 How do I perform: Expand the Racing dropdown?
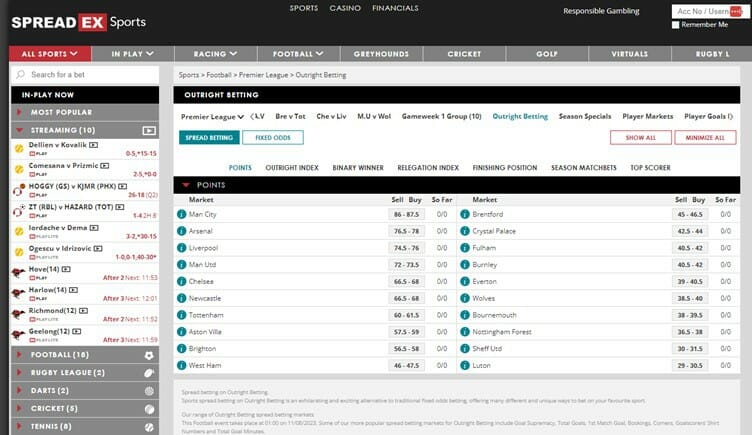pyautogui.click(x=215, y=54)
